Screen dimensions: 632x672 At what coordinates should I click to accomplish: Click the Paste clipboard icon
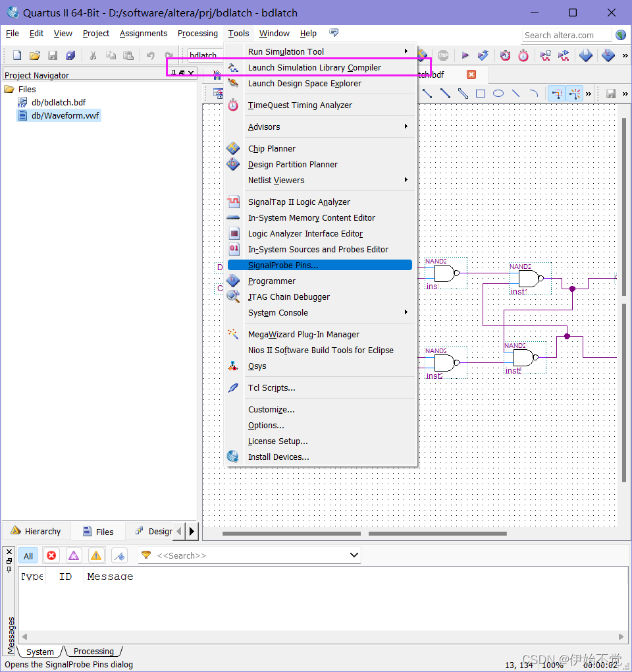[128, 55]
